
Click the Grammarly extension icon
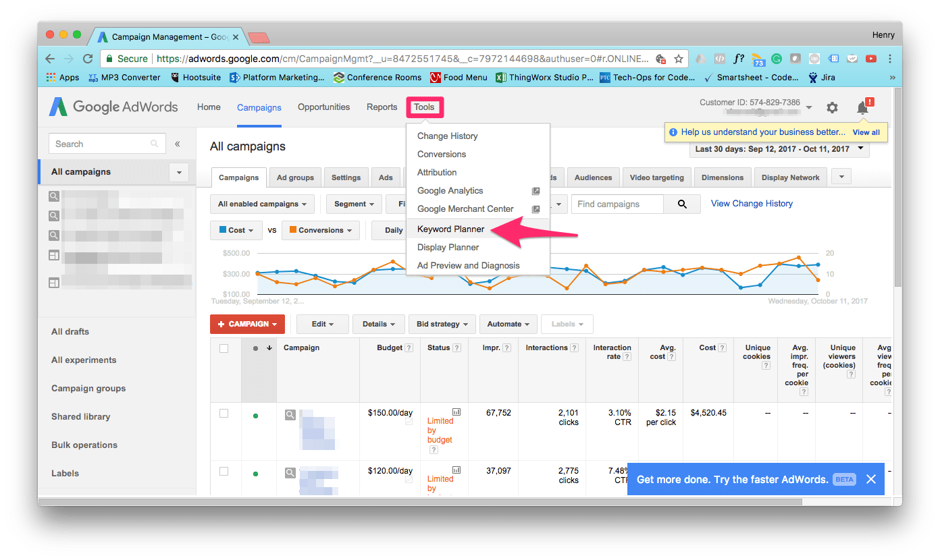pos(777,59)
